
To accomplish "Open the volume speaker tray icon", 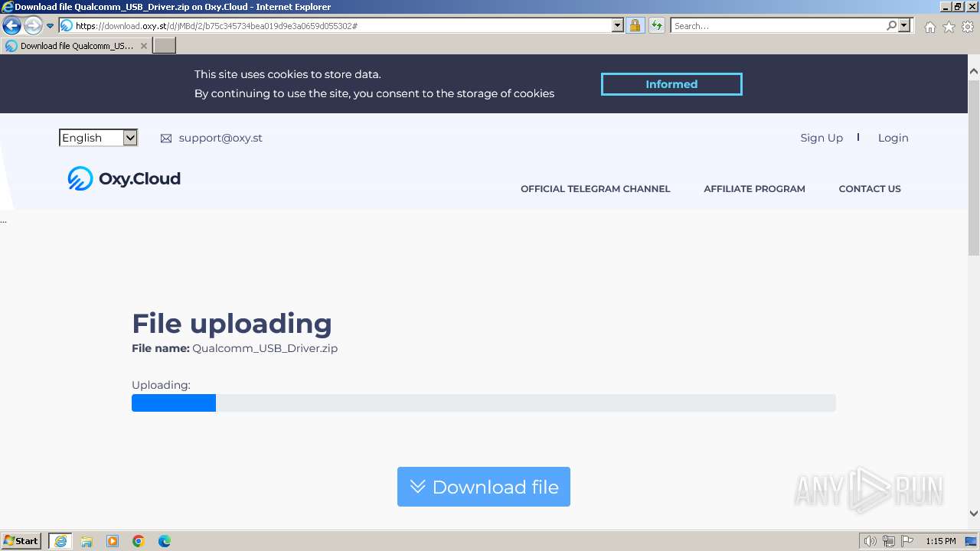I will point(870,541).
